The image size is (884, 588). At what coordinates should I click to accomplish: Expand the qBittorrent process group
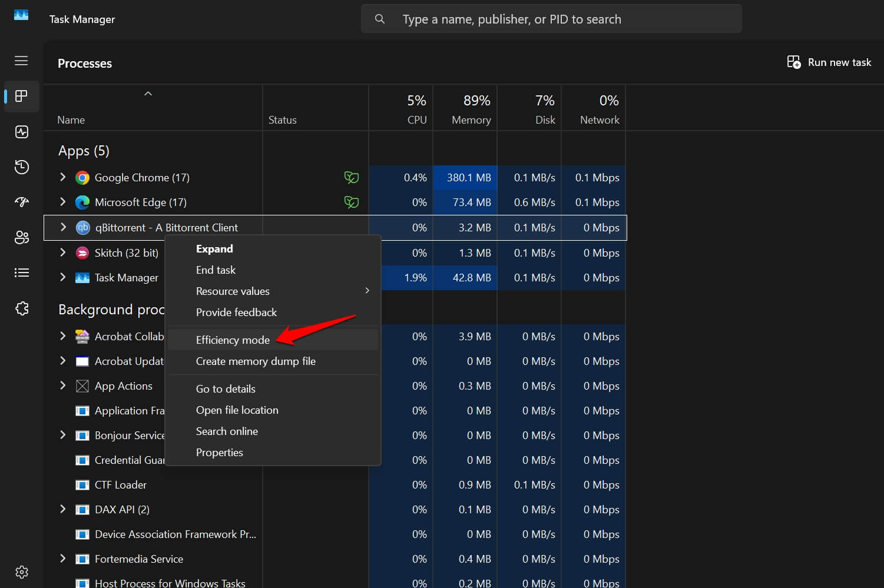tap(63, 227)
